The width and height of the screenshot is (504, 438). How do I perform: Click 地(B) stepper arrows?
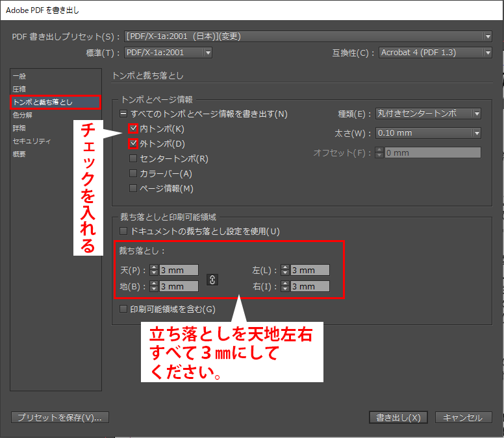[x=154, y=286]
